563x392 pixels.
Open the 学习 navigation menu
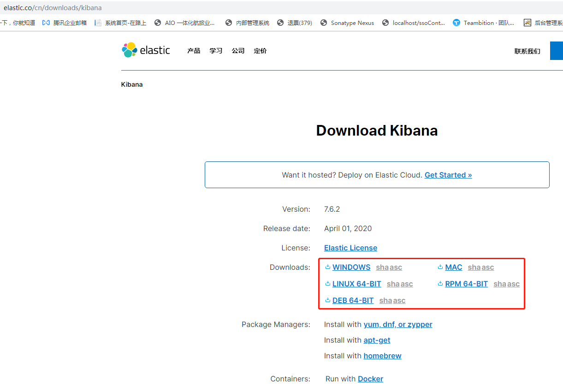[x=216, y=51]
